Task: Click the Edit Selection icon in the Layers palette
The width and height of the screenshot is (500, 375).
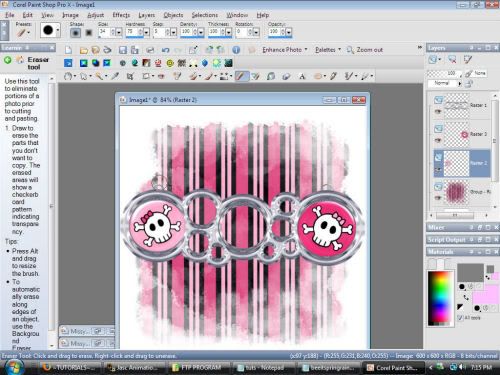Action: point(468,60)
